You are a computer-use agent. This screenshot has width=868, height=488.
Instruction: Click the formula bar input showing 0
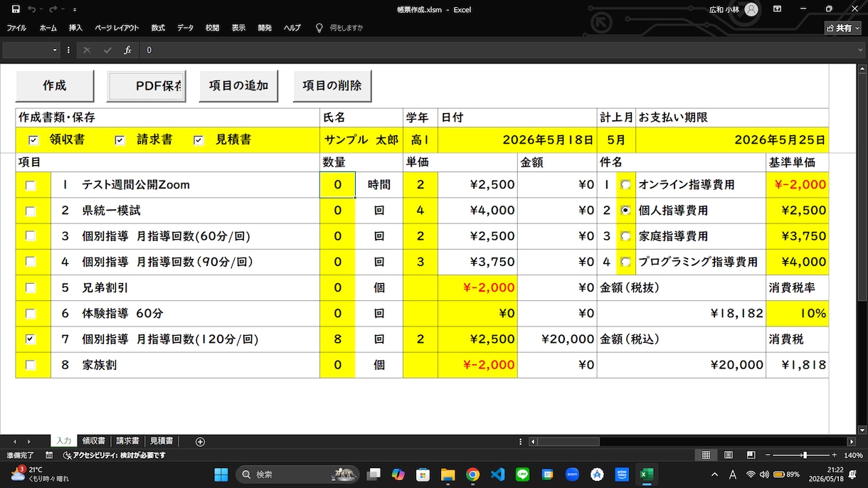pos(498,51)
